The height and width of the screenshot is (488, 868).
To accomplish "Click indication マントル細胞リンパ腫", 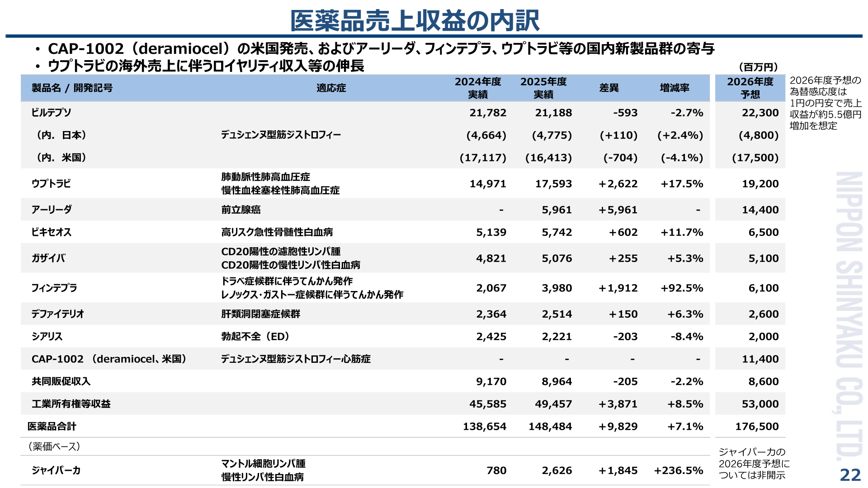I will pyautogui.click(x=263, y=464).
